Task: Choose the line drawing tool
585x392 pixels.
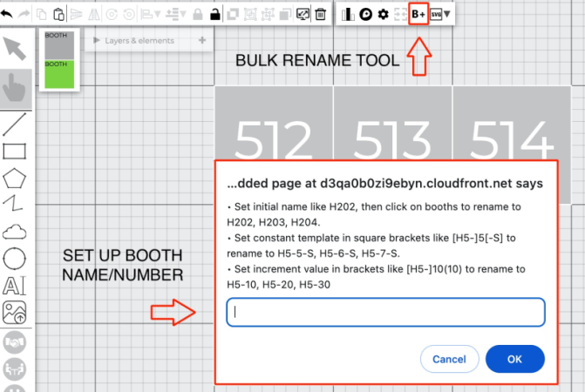Action: tap(15, 125)
